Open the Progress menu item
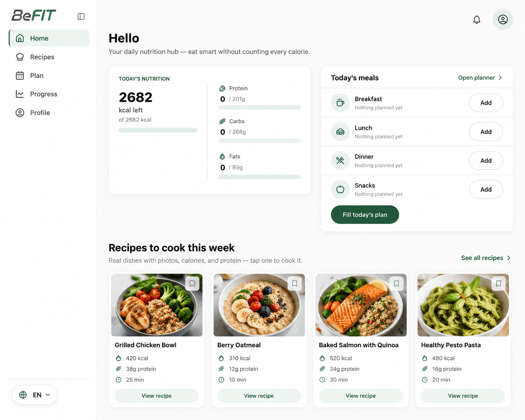This screenshot has height=420, width=525. click(49, 94)
